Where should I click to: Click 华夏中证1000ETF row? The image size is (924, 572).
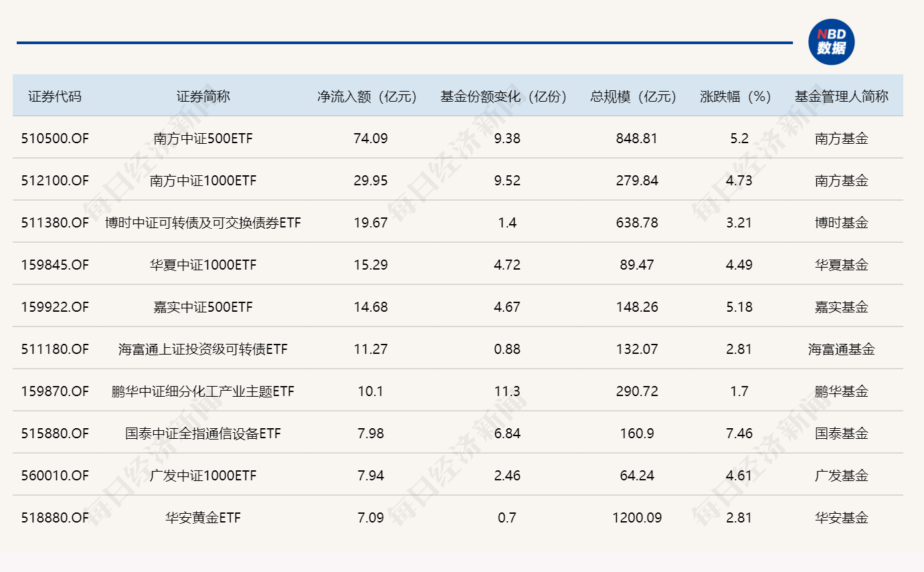(x=202, y=264)
